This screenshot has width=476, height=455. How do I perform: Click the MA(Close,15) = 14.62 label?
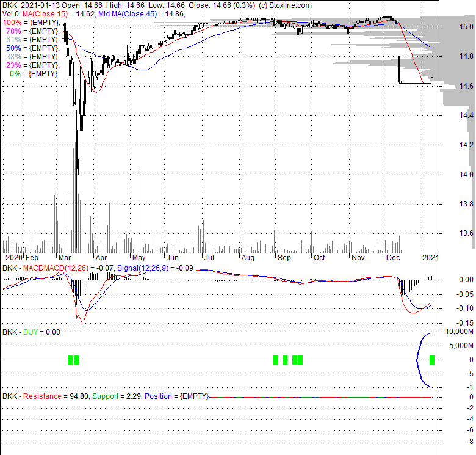click(x=58, y=14)
